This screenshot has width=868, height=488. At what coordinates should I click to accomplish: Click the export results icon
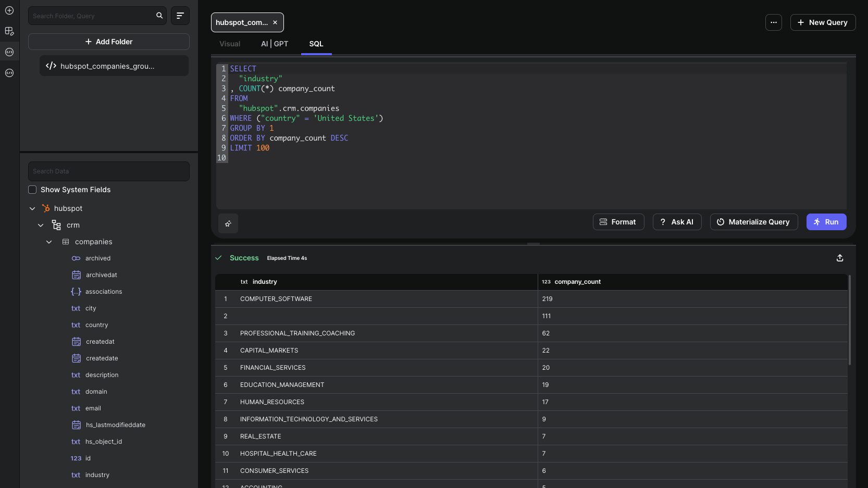pos(840,258)
